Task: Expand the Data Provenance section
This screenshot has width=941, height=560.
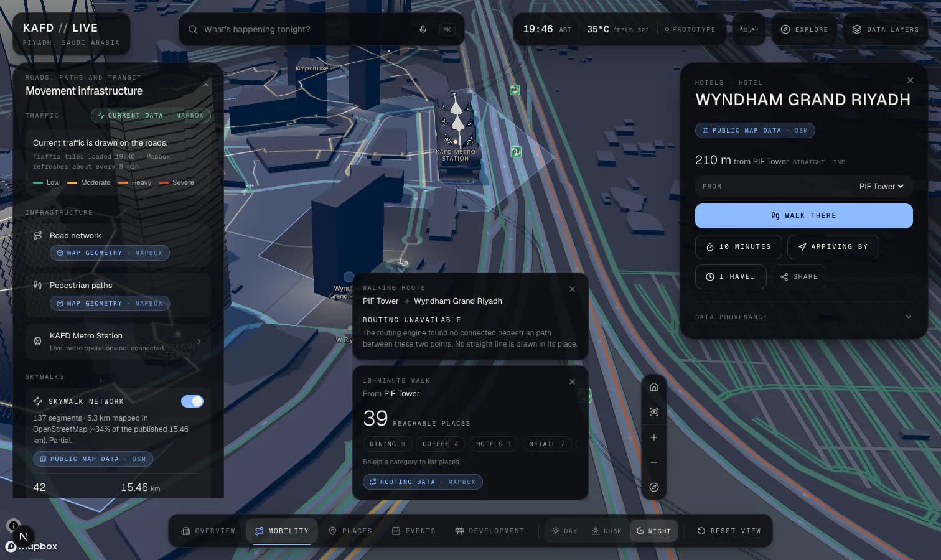Action: click(804, 317)
